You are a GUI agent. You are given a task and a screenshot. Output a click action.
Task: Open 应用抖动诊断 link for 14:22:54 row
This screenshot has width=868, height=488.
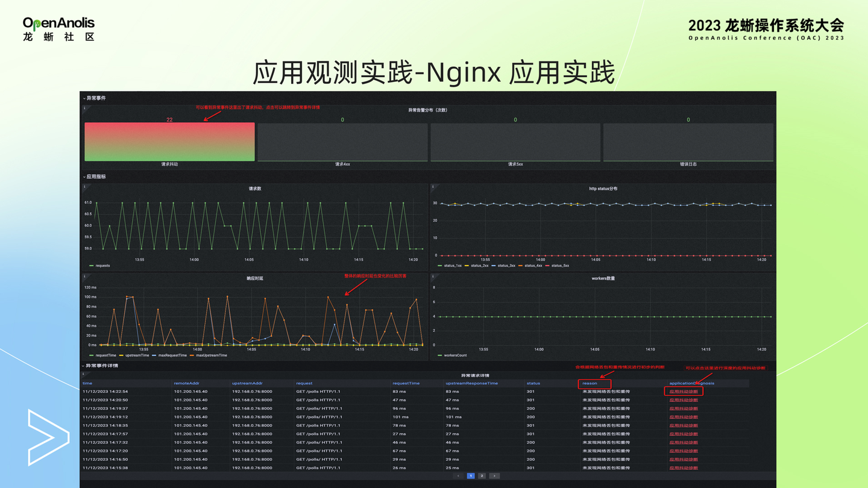[x=684, y=392]
